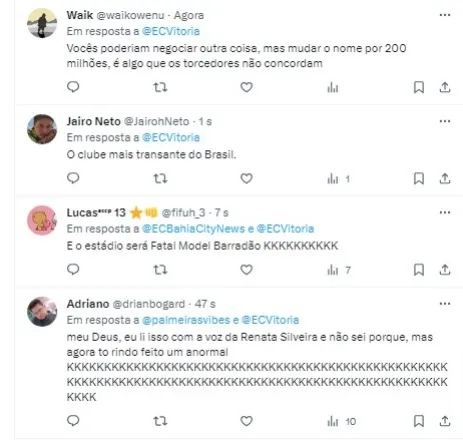Retweet Jairo Neto's tweet
The height and width of the screenshot is (440, 463).
[160, 179]
